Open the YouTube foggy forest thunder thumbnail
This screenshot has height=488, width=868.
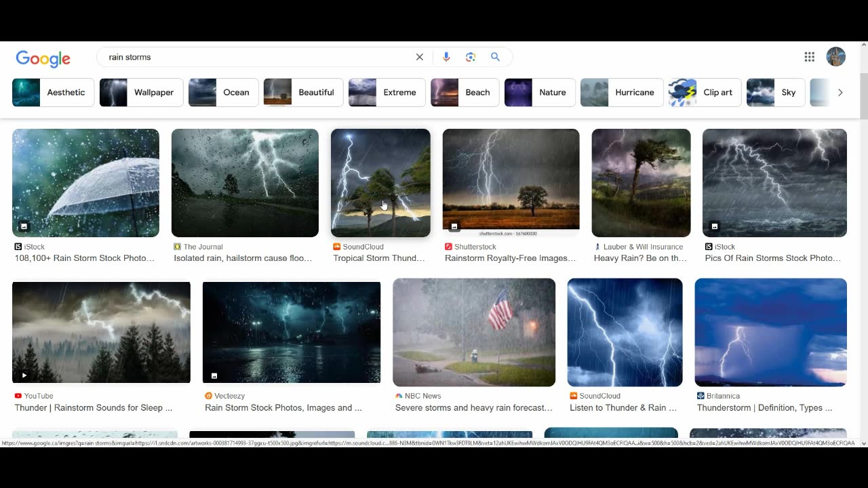tap(101, 332)
